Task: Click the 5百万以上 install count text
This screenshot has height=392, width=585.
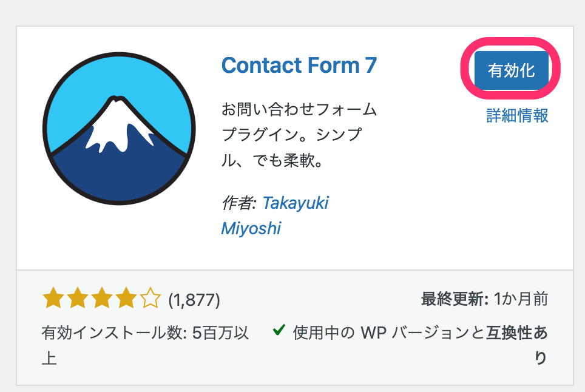Action: 221,333
